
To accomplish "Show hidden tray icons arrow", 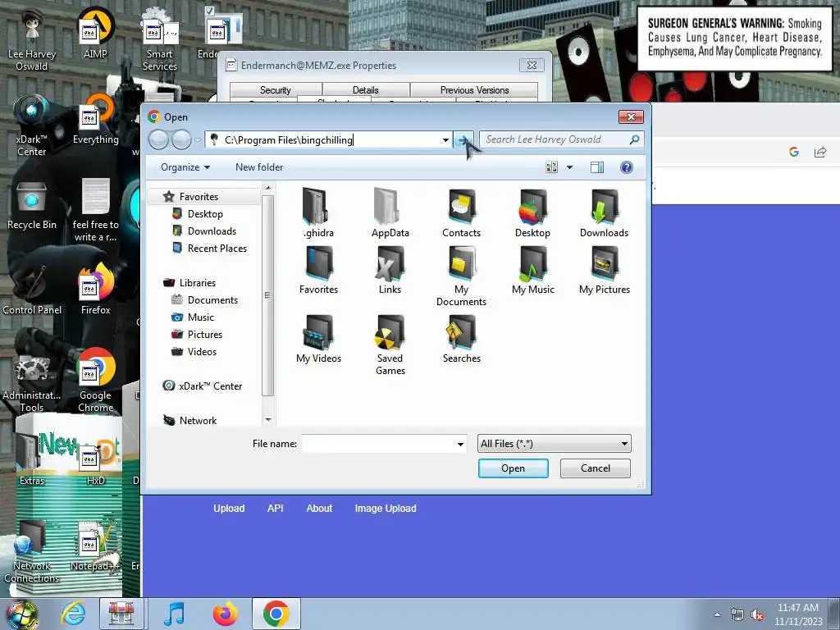I will (x=717, y=614).
